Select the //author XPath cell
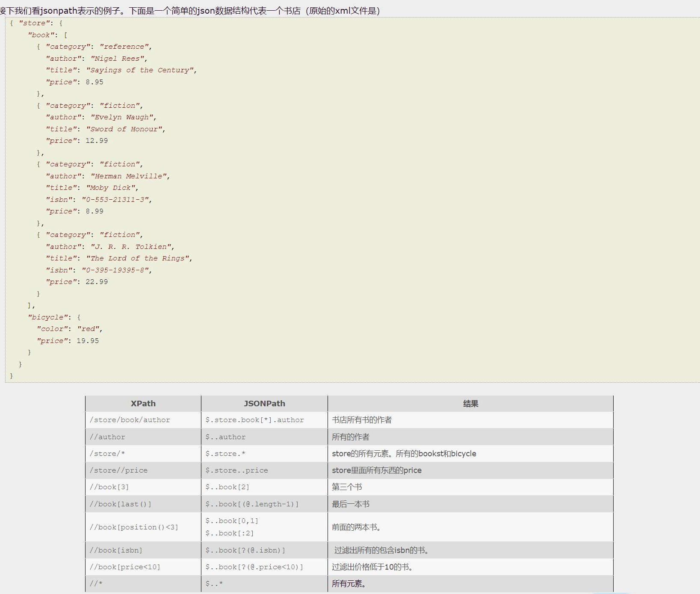 click(143, 437)
